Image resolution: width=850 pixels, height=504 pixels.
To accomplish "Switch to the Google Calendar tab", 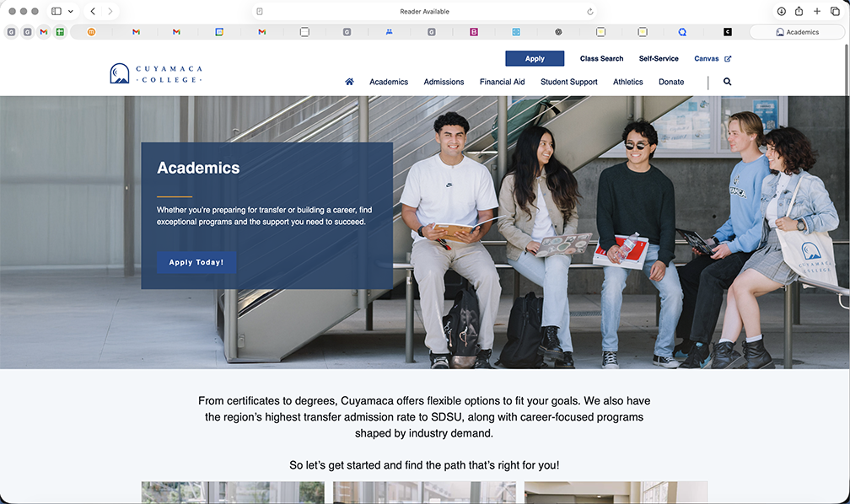I will pos(219,32).
